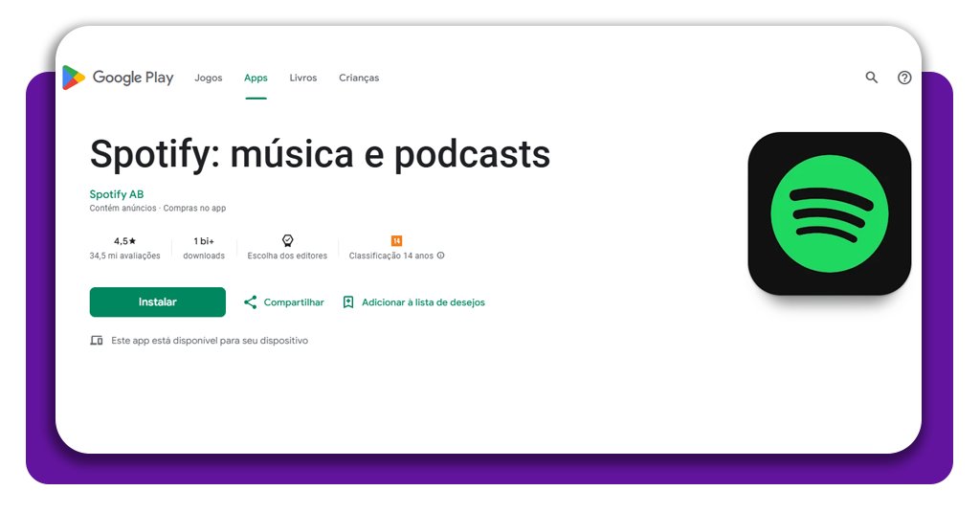Click the Instalar button
Viewport: 980px width, 513px height.
pos(158,301)
